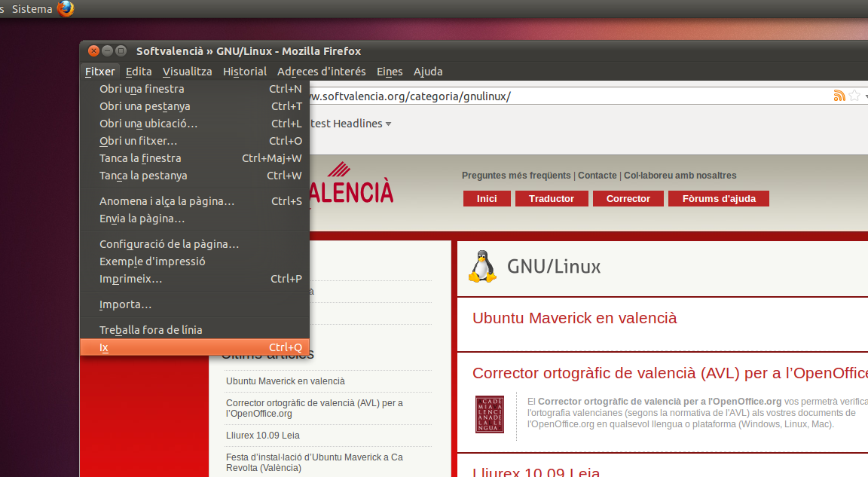Open 'Col·laboreu amb nosaltres' link

click(x=680, y=176)
